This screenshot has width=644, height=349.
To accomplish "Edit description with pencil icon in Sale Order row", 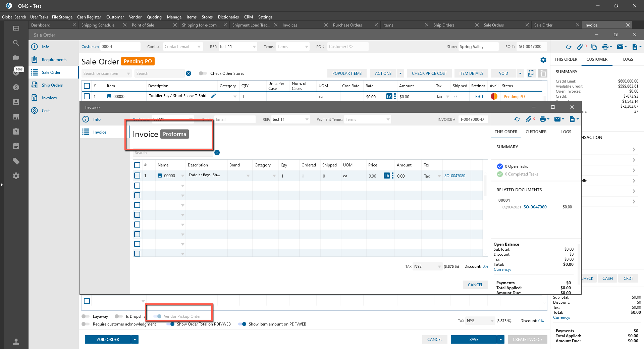I will [x=213, y=96].
